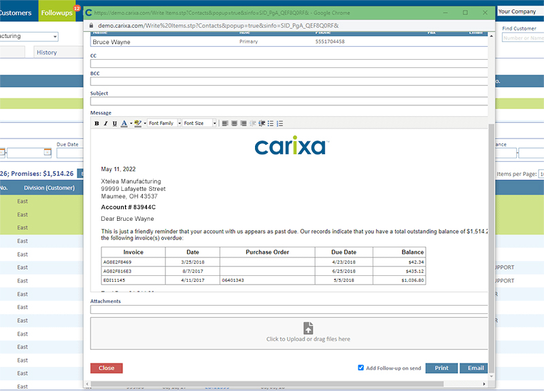Apply the highlight background color tool

(138, 124)
